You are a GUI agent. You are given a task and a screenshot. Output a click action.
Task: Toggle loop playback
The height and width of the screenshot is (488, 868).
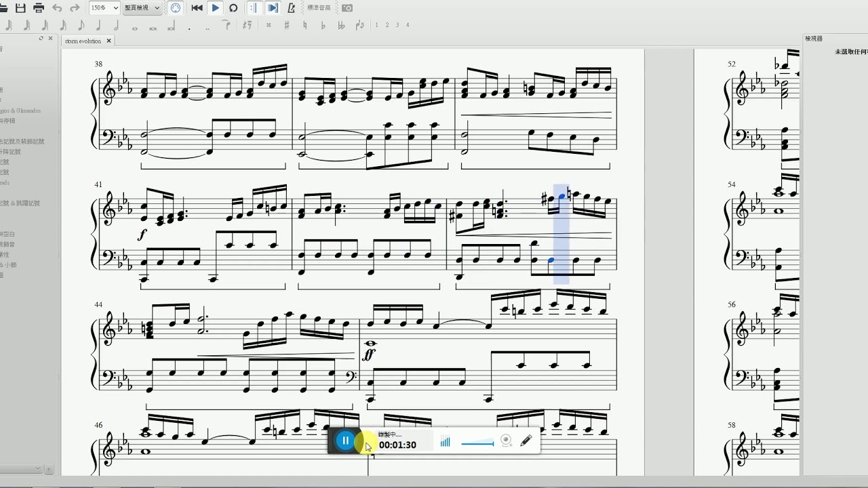[233, 8]
